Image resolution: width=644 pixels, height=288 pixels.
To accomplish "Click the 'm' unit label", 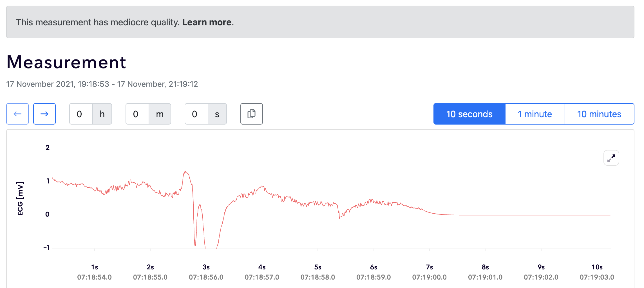I will tap(160, 114).
